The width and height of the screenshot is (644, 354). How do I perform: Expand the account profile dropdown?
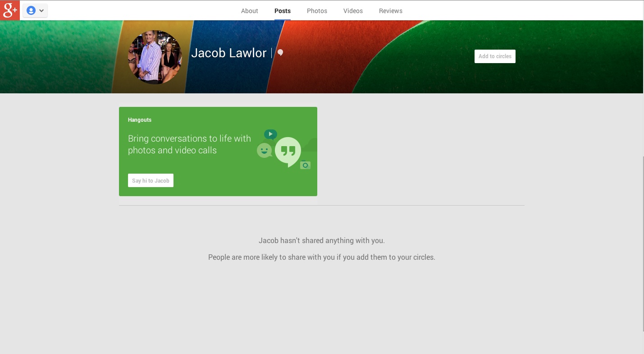coord(35,10)
